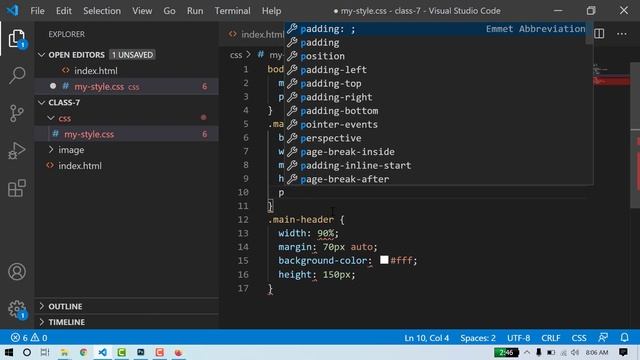Click the Cortana search circle on taskbar

tap(27, 352)
